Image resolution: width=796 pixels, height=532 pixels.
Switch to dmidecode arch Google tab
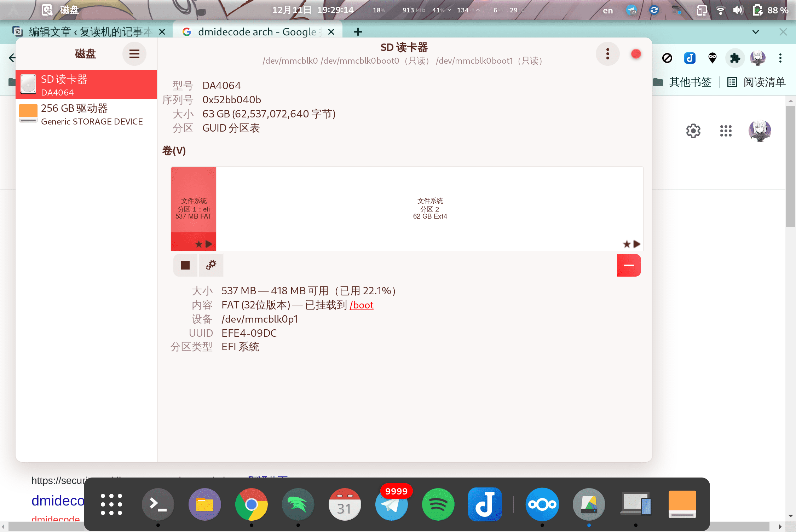point(258,32)
